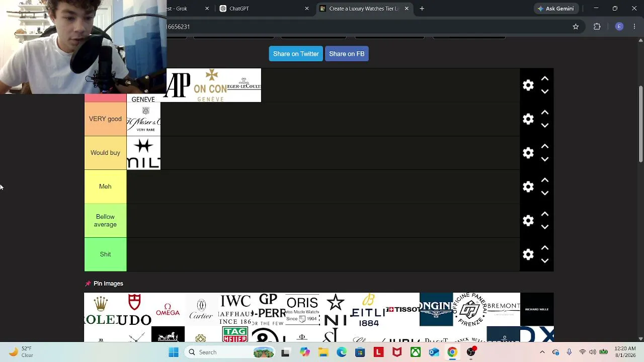Open settings gear for Shit row

pyautogui.click(x=528, y=254)
